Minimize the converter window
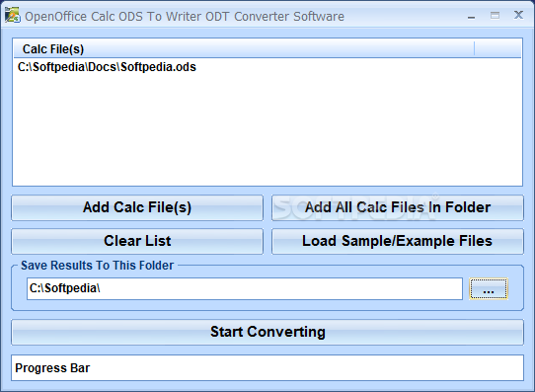The image size is (535, 392). click(471, 16)
